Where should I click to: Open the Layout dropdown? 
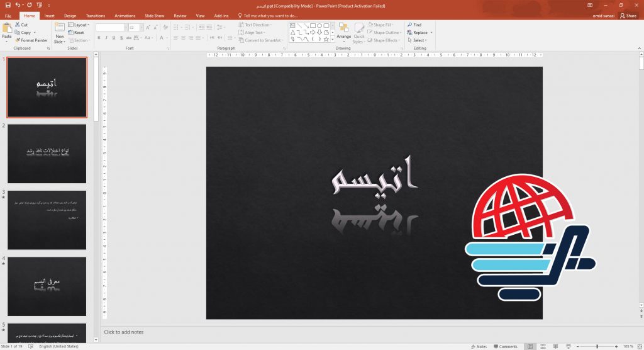79,25
